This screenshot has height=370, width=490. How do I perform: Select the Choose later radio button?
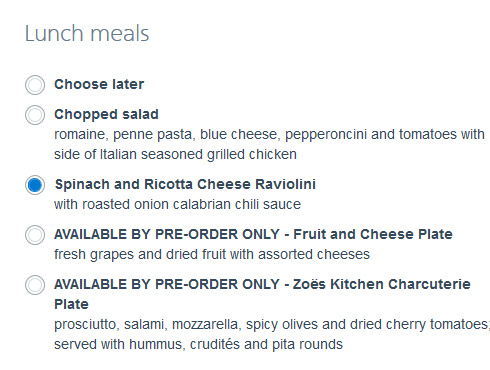pyautogui.click(x=35, y=85)
